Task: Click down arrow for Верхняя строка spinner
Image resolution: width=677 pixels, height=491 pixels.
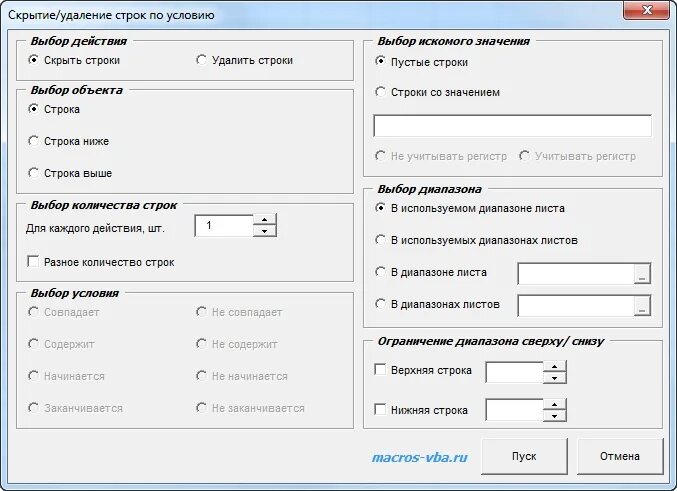Action: pyautogui.click(x=554, y=378)
